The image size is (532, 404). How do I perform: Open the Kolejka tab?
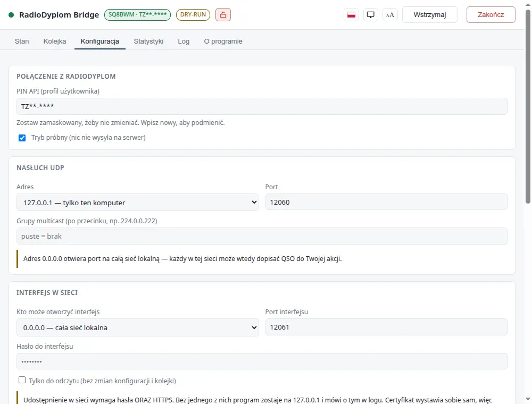[55, 41]
